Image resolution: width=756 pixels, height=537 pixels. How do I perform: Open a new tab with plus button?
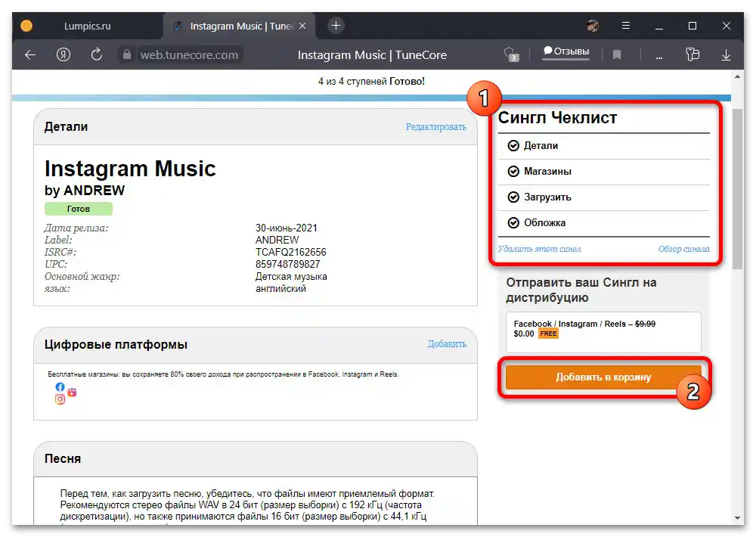point(336,26)
